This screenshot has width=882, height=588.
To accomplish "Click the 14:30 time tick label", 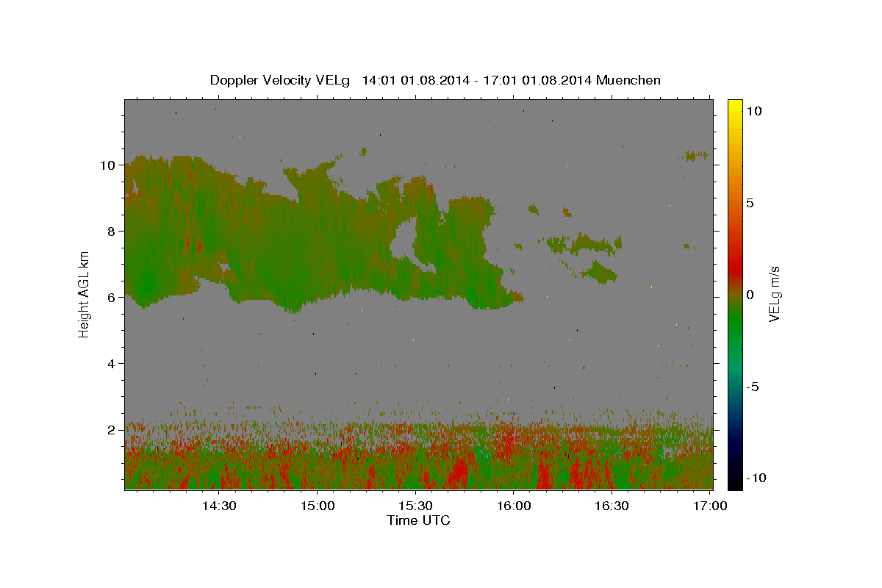I will 219,506.
